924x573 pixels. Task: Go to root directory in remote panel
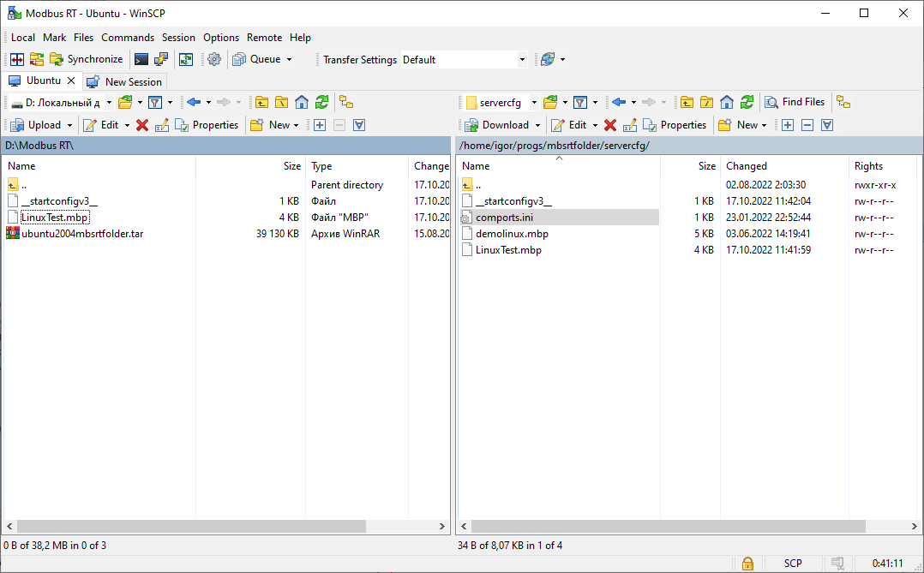[x=707, y=103]
